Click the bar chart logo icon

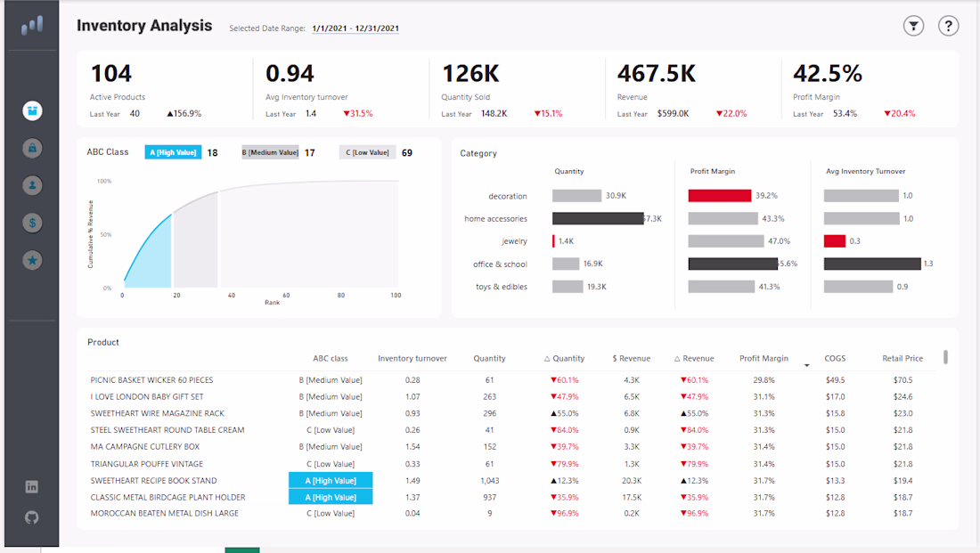pos(32,26)
